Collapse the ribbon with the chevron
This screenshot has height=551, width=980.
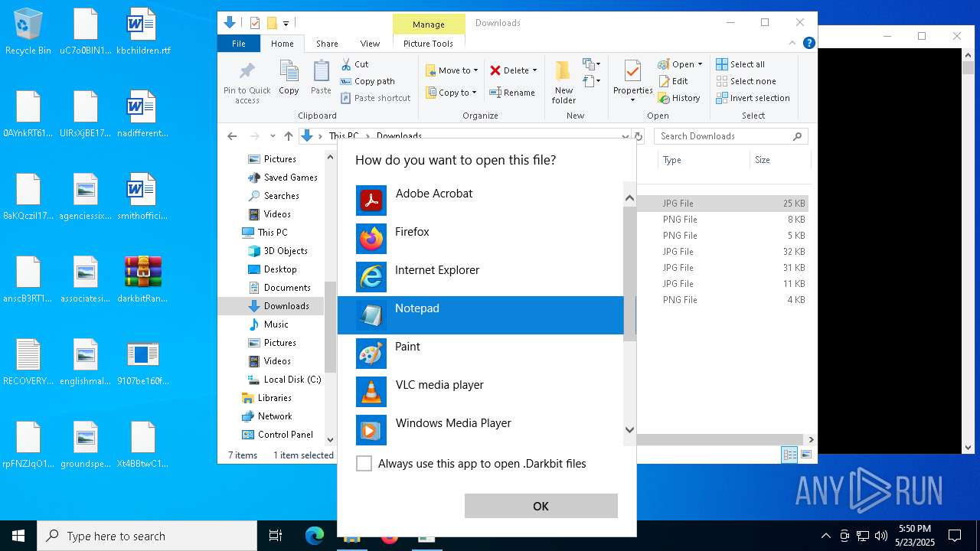tap(792, 44)
